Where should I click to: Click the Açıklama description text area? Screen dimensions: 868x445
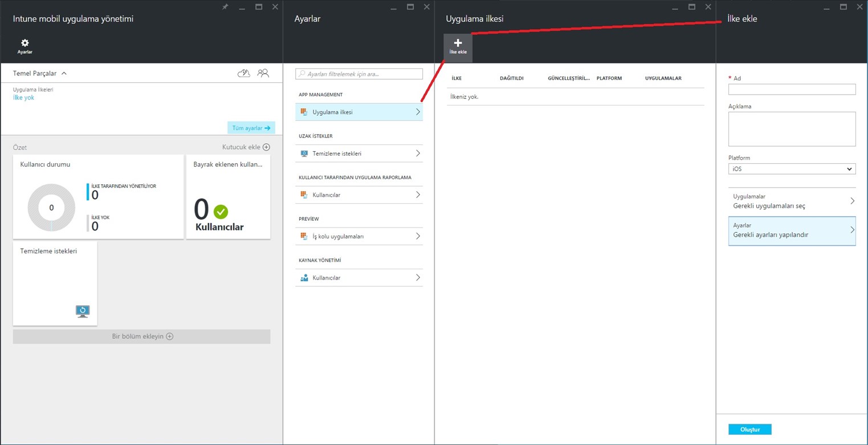792,129
